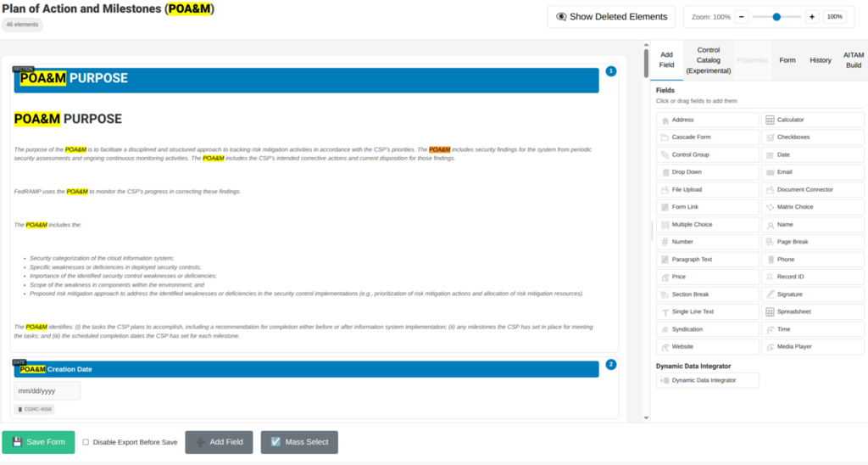This screenshot has width=868, height=465.
Task: Switch to Control Catalog (Experimental) tab
Action: tap(708, 60)
